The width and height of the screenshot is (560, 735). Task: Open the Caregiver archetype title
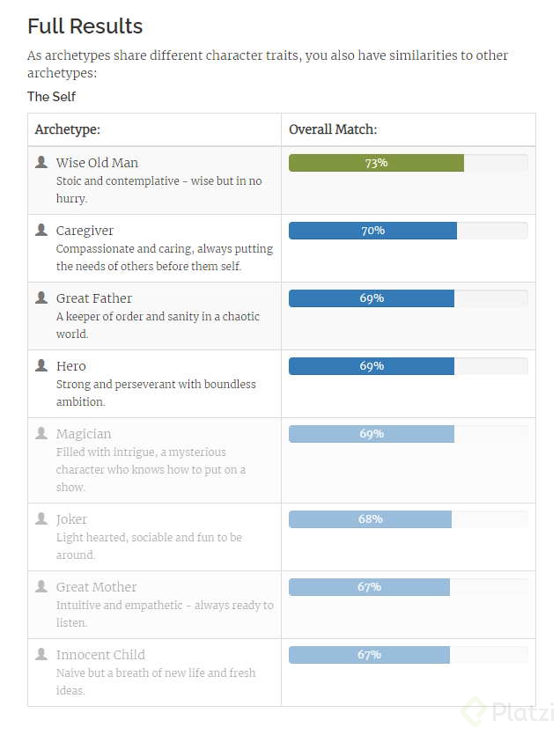[x=85, y=231]
